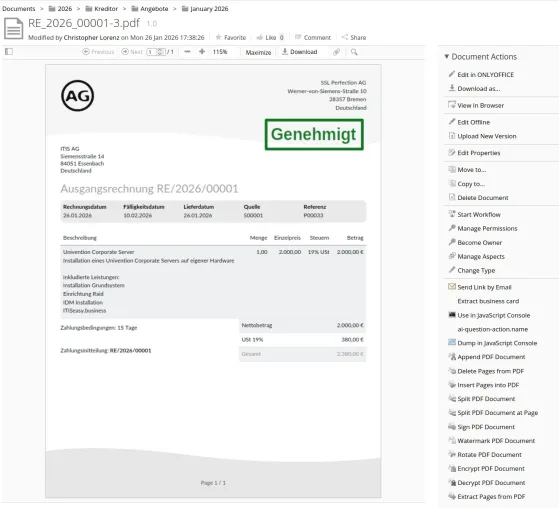Screen dimensions: 559x508
Task: Click the document file icon beside title
Action: click(14, 29)
